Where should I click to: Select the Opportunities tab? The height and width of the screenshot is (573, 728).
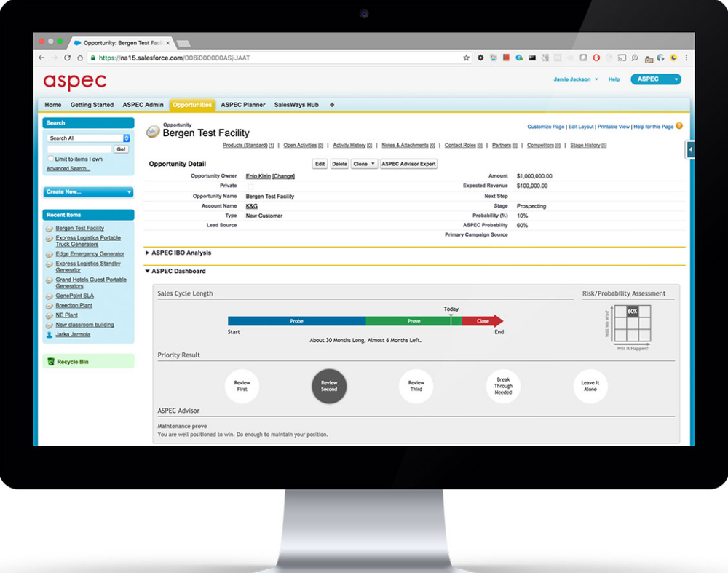192,105
